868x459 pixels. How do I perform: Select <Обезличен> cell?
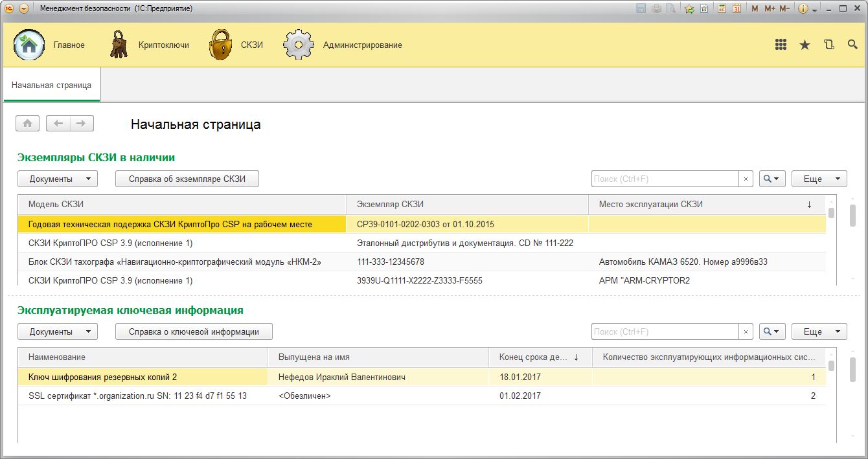click(378, 396)
